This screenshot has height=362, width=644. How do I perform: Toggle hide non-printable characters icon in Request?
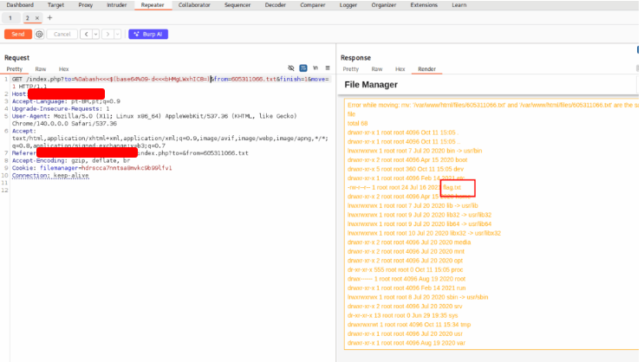[291, 68]
